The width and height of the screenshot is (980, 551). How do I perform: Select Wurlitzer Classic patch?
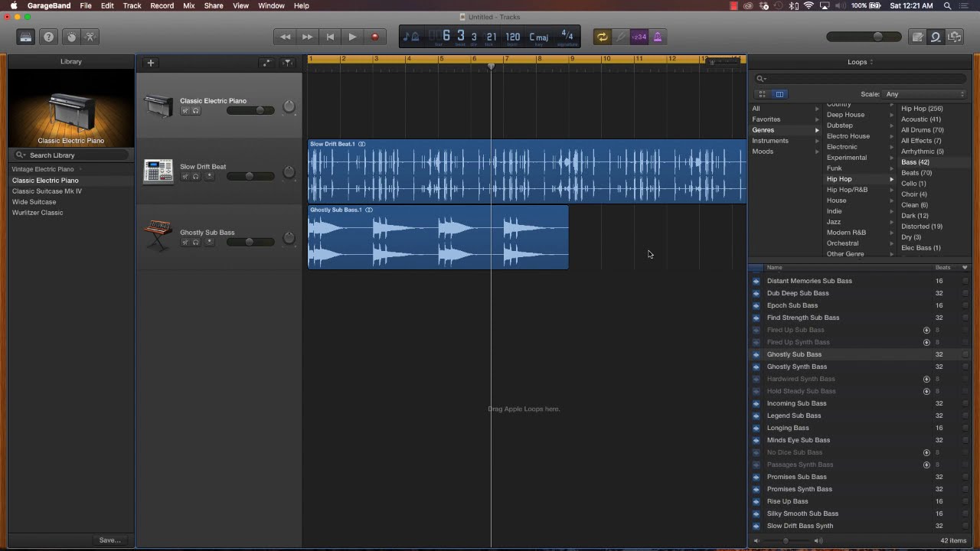[38, 213]
